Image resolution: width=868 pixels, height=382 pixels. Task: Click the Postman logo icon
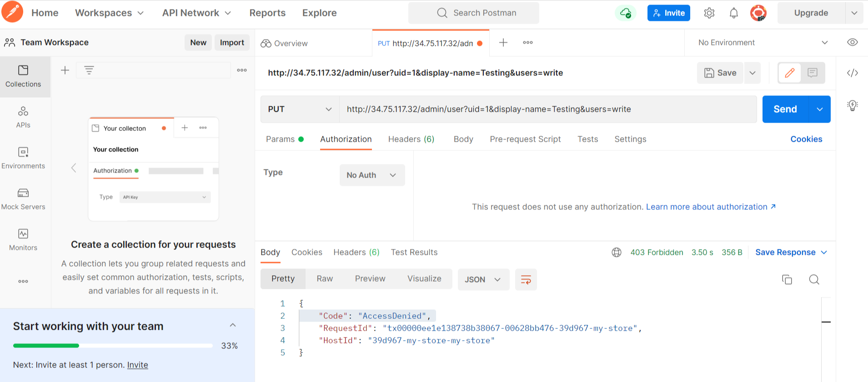pyautogui.click(x=12, y=12)
